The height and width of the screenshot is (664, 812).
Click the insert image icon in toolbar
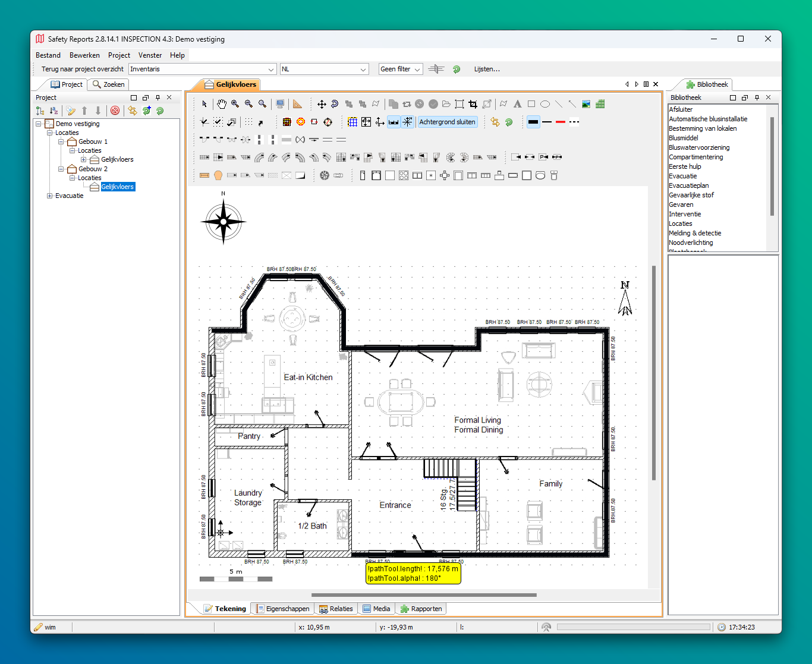pyautogui.click(x=586, y=104)
